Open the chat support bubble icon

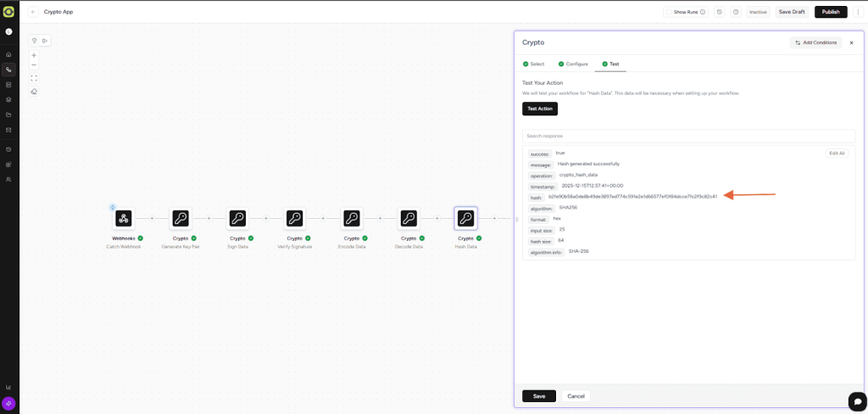tap(857, 400)
